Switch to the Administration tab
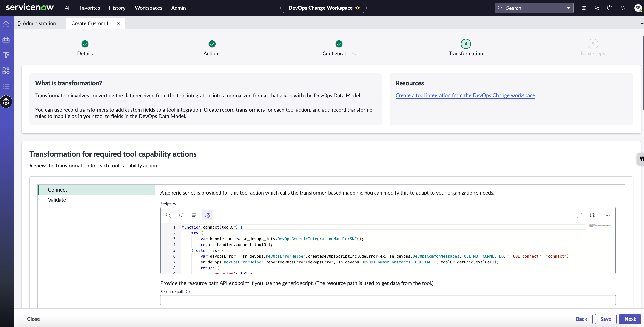The image size is (644, 327). (37, 23)
